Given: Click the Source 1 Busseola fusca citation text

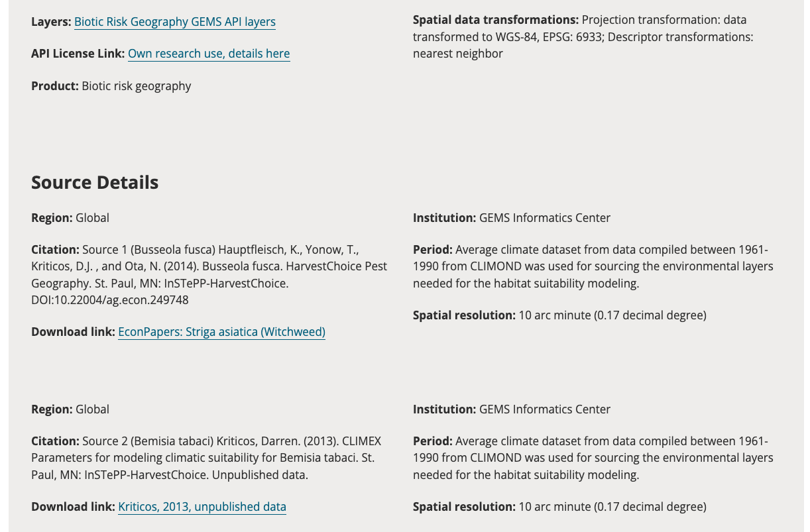Looking at the screenshot, I should coord(209,267).
